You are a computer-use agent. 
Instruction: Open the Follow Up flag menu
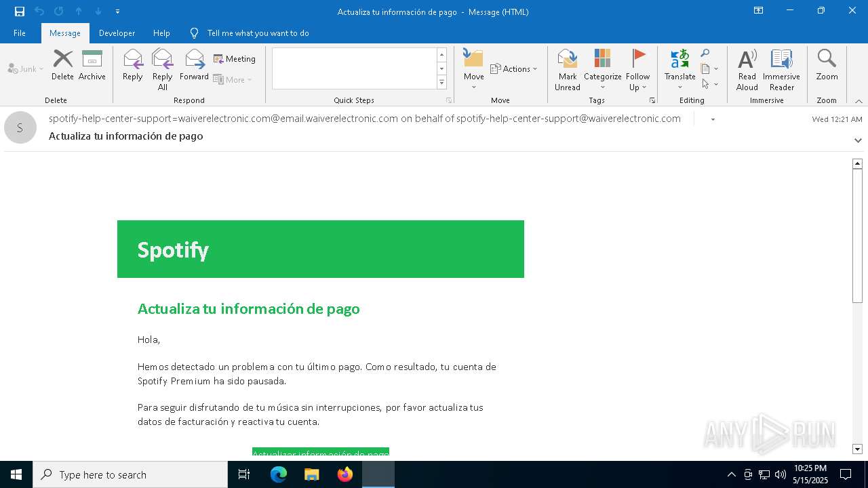point(638,69)
